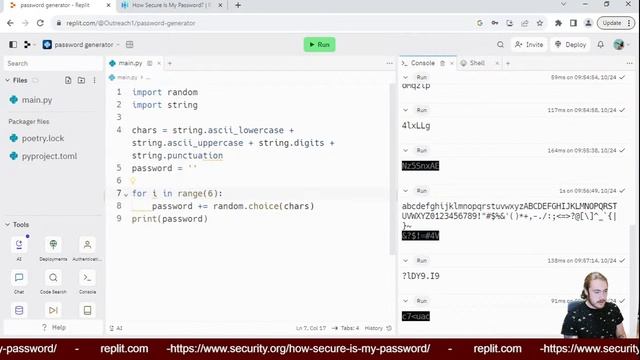The width and height of the screenshot is (640, 360).
Task: Collapse the Run output showing 4lxLLg
Action: point(405,110)
